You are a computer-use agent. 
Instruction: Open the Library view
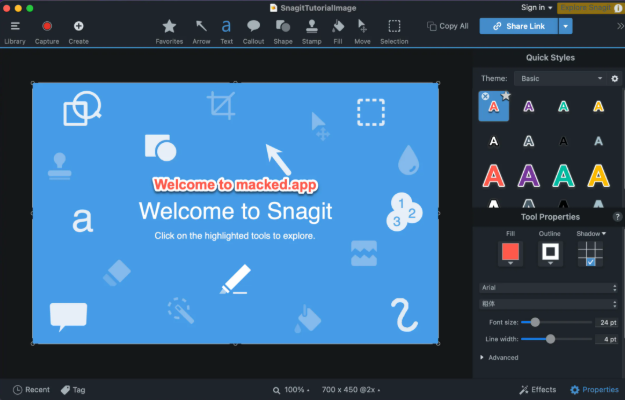(x=15, y=30)
